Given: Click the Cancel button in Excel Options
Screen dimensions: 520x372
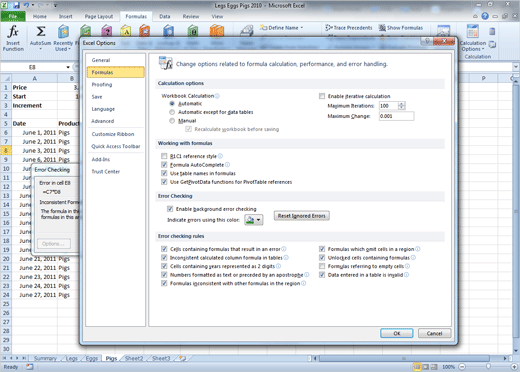Looking at the screenshot, I should tap(434, 333).
